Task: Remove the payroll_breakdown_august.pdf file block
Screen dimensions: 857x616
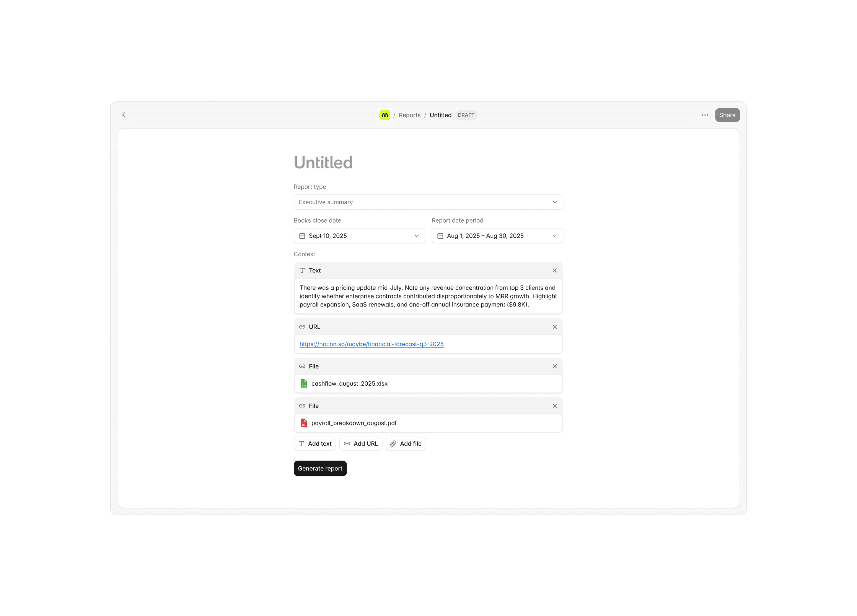Action: (x=554, y=406)
